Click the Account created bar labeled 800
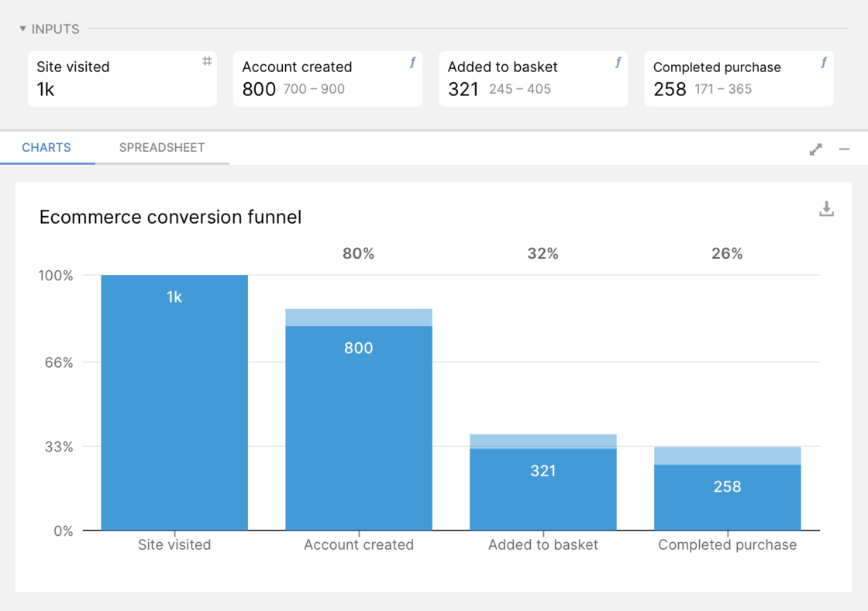The width and height of the screenshot is (868, 611). [x=359, y=427]
